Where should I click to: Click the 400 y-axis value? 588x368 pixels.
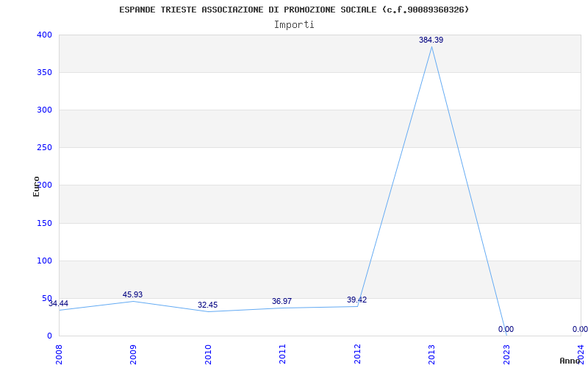point(44,35)
